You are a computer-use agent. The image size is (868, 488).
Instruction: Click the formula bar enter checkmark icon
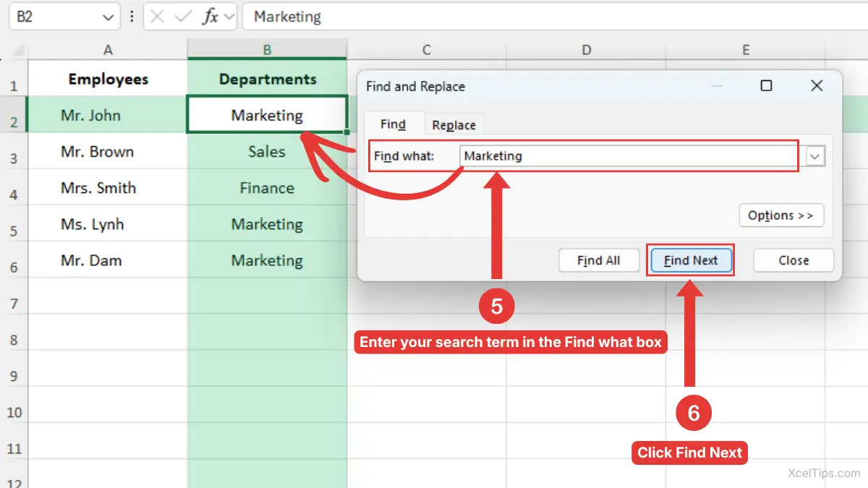tap(183, 17)
